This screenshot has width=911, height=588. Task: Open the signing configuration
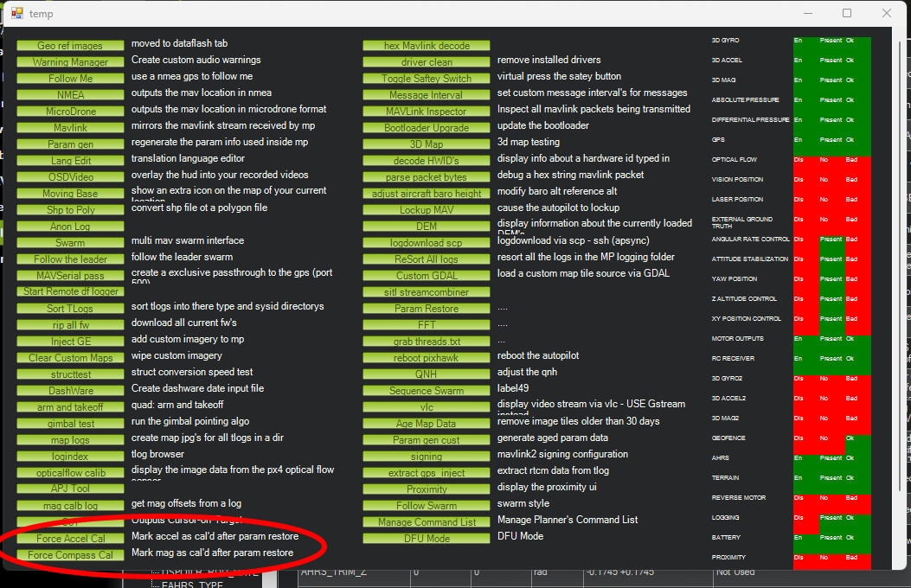427,457
